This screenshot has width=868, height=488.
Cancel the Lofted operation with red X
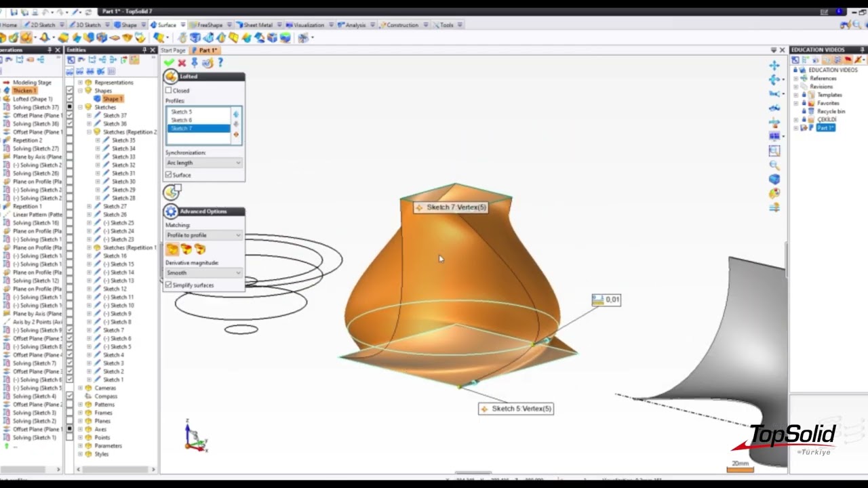(182, 62)
